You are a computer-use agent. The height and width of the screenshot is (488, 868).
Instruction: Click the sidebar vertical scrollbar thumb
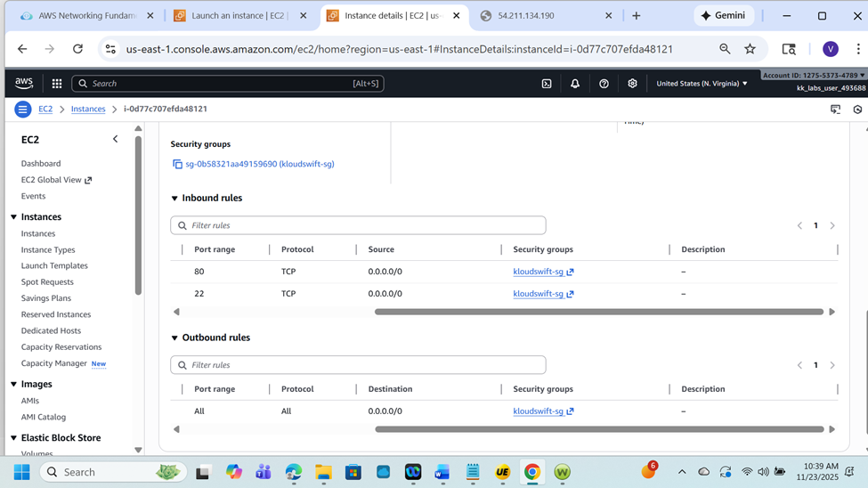coord(138,216)
